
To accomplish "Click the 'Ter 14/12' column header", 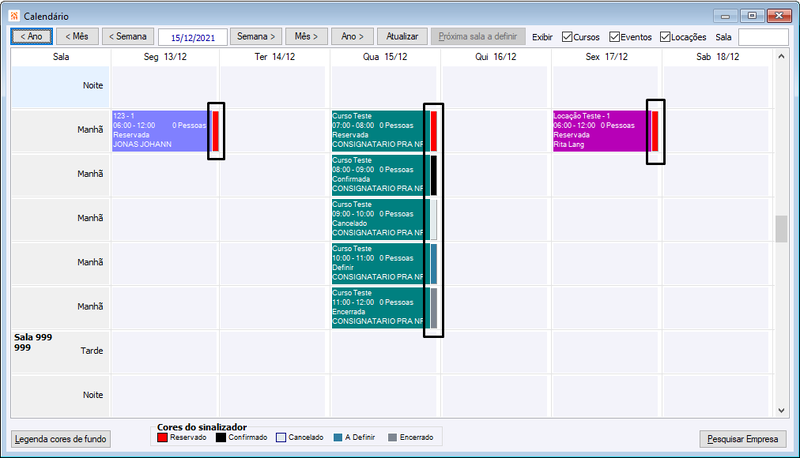I will coord(275,57).
